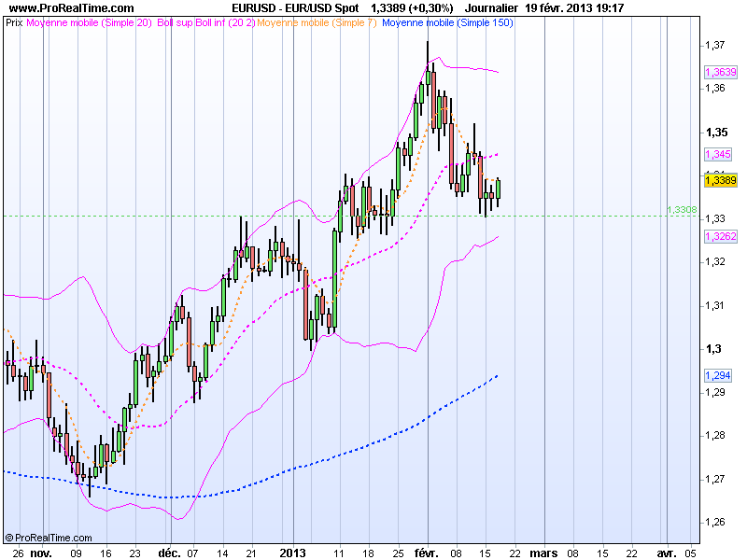The height and width of the screenshot is (560, 747).
Task: Click the yellow 1,3389 current price tag
Action: [x=720, y=180]
